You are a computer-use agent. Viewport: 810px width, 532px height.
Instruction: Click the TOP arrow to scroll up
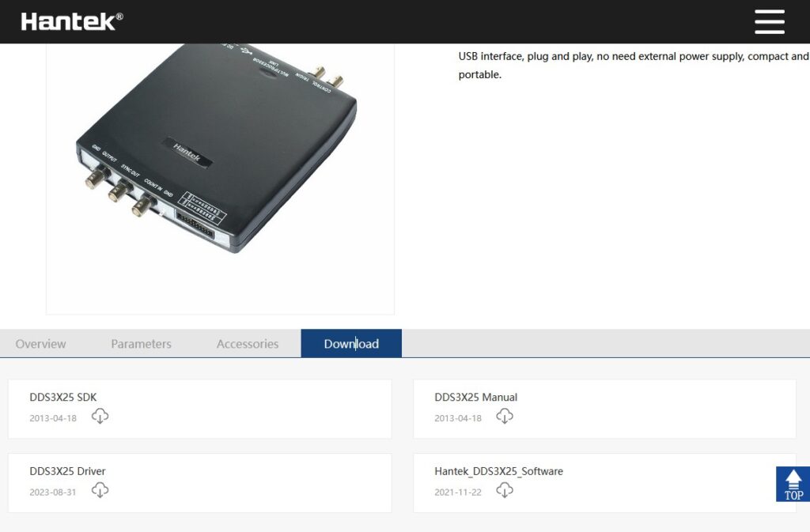[793, 484]
